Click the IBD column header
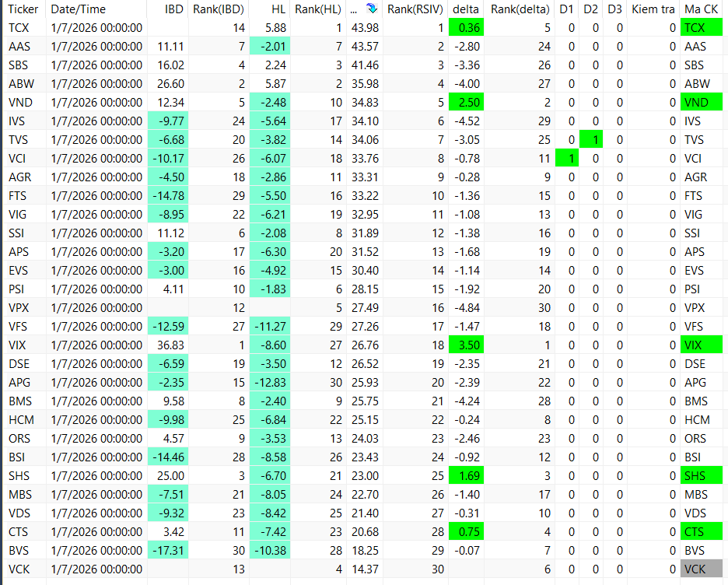This screenshot has height=585, width=728. tap(174, 9)
